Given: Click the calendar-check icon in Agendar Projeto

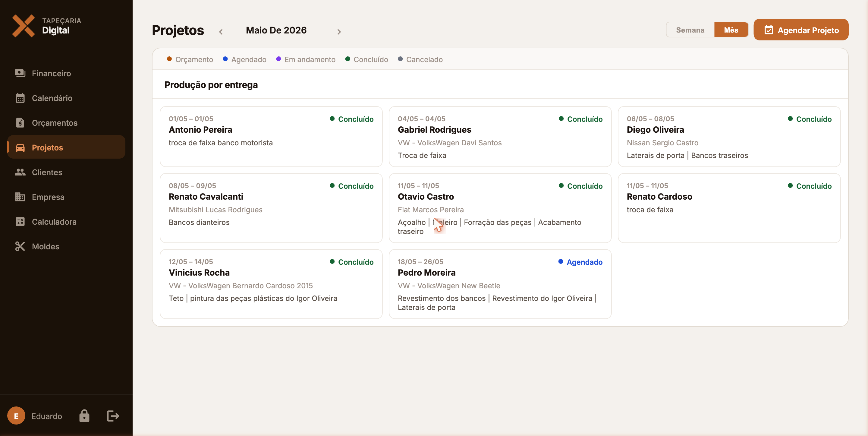Looking at the screenshot, I should point(769,30).
